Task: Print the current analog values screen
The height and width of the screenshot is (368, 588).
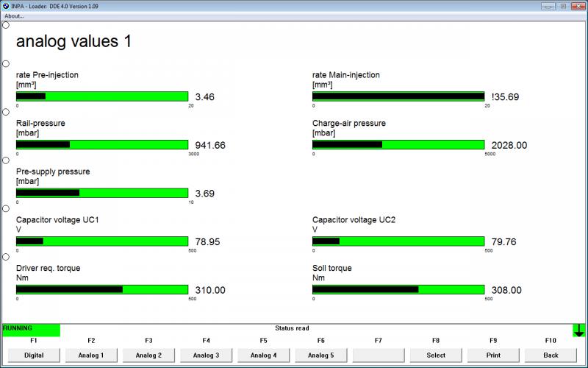Action: click(493, 355)
